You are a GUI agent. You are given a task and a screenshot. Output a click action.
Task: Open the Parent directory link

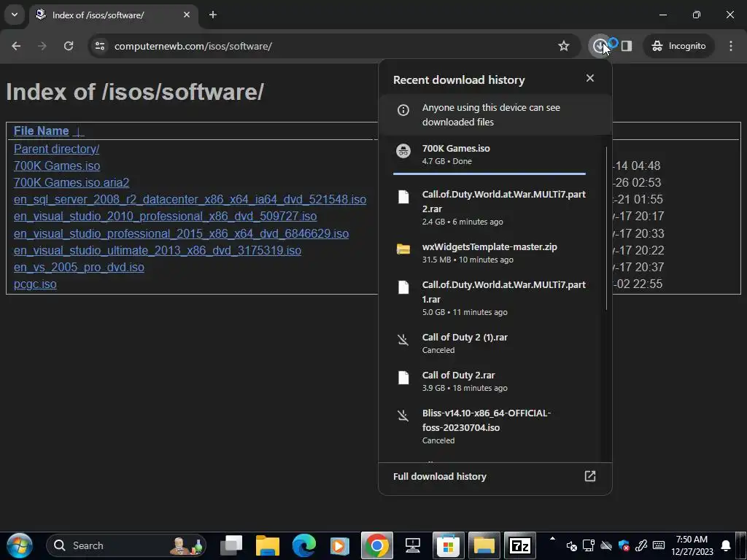tap(56, 149)
